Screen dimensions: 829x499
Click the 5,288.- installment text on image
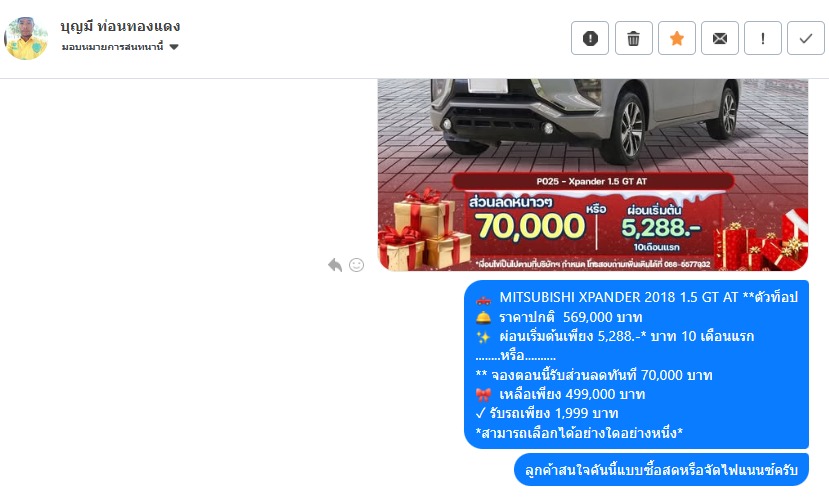(660, 228)
